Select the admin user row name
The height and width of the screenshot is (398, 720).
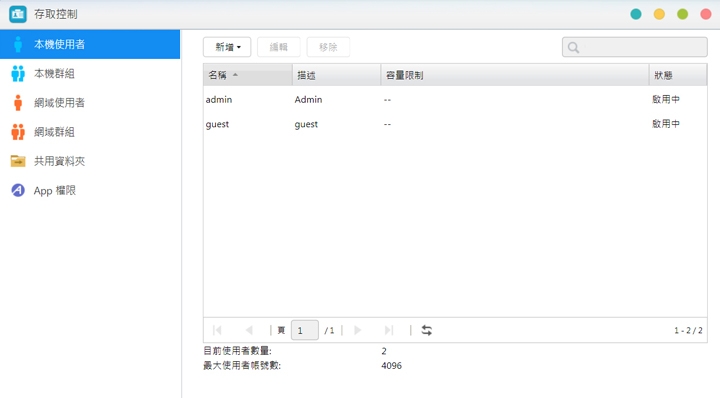219,100
